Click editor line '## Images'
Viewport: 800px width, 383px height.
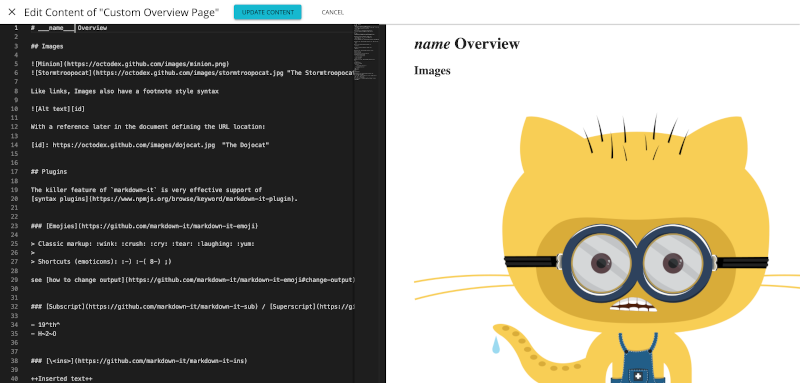[x=47, y=46]
